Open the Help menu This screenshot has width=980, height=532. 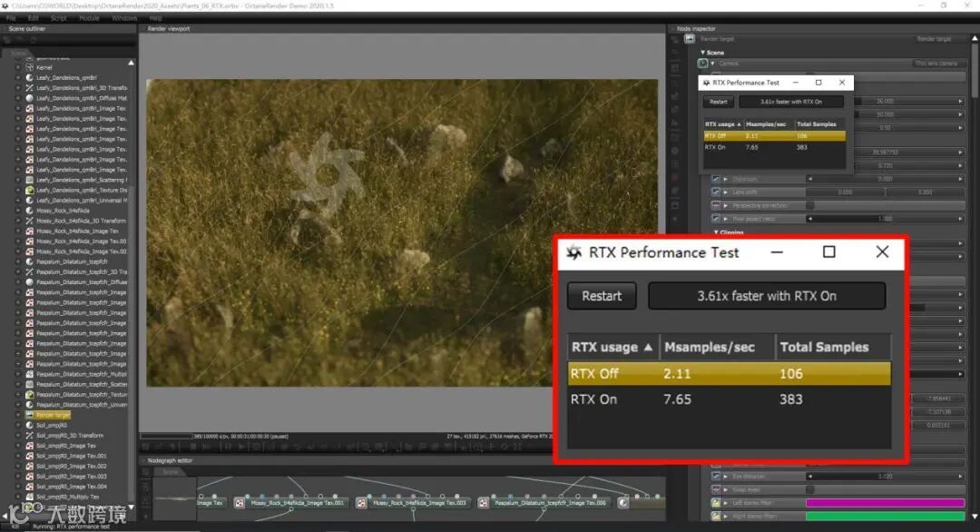coord(156,18)
